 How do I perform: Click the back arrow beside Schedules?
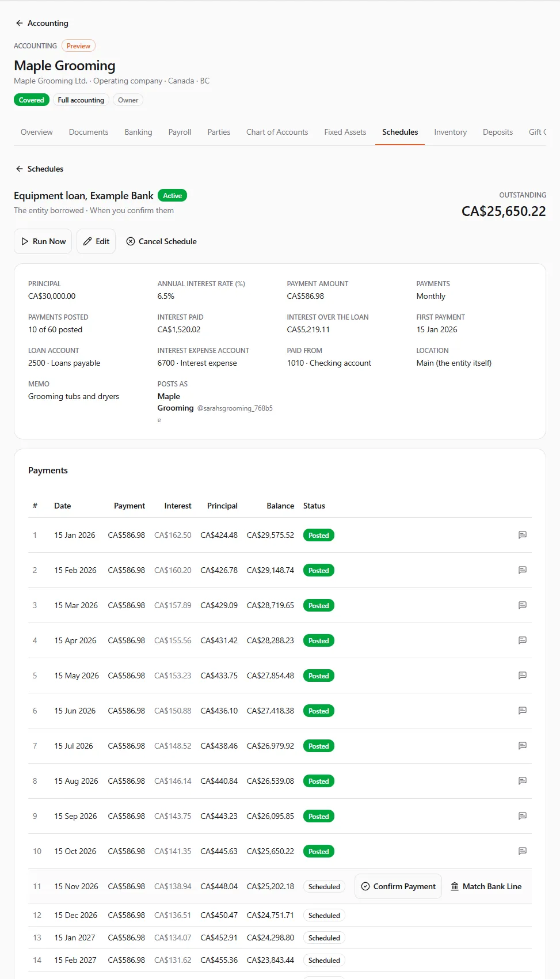[20, 169]
